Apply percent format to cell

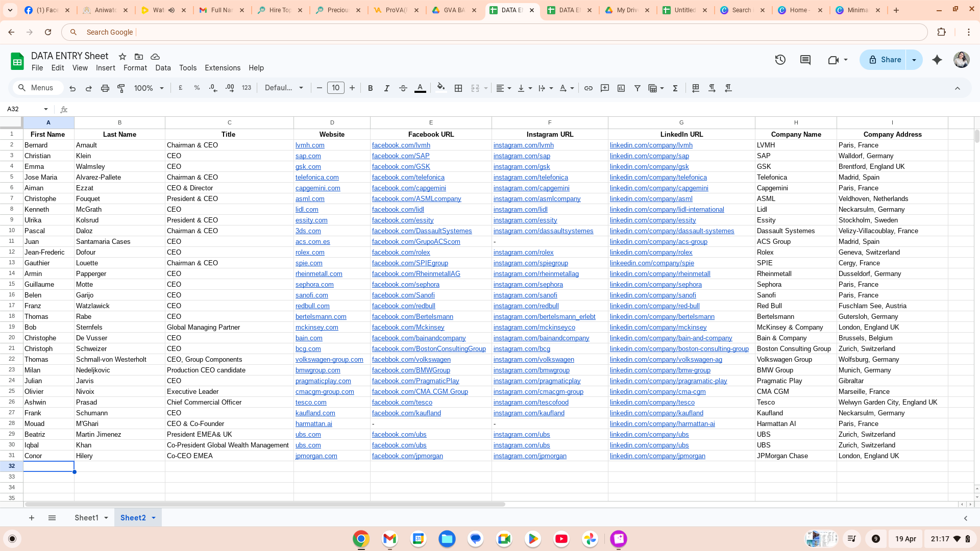197,88
